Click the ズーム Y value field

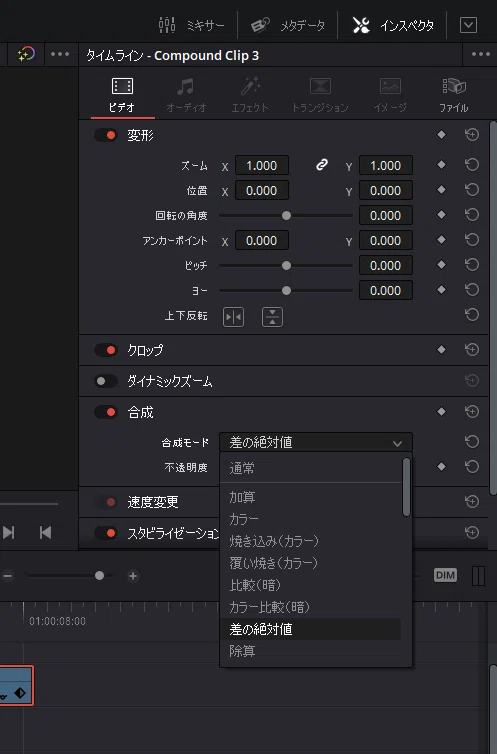click(x=385, y=165)
